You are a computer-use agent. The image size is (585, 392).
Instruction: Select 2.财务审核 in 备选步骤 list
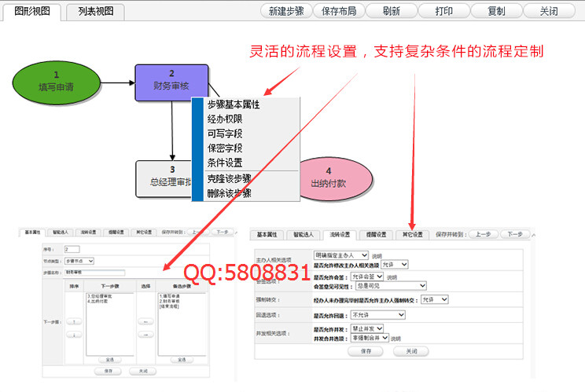tap(169, 301)
